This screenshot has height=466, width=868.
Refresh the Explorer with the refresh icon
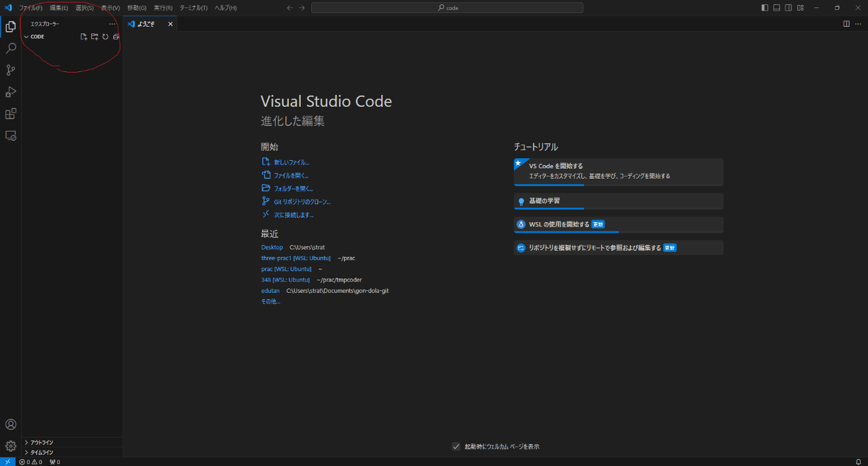105,37
